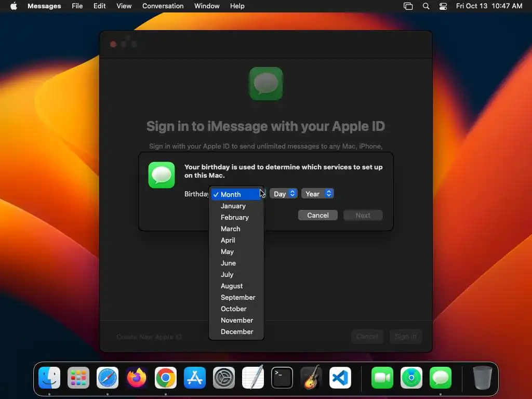Set birthday month to December
Viewport: 532px width, 399px height.
pos(236,332)
